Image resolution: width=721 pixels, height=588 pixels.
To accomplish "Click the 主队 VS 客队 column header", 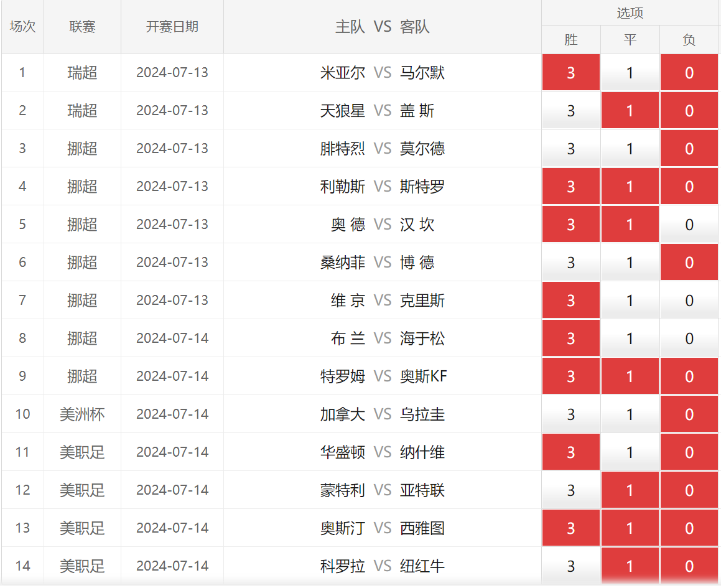I will pos(382,26).
